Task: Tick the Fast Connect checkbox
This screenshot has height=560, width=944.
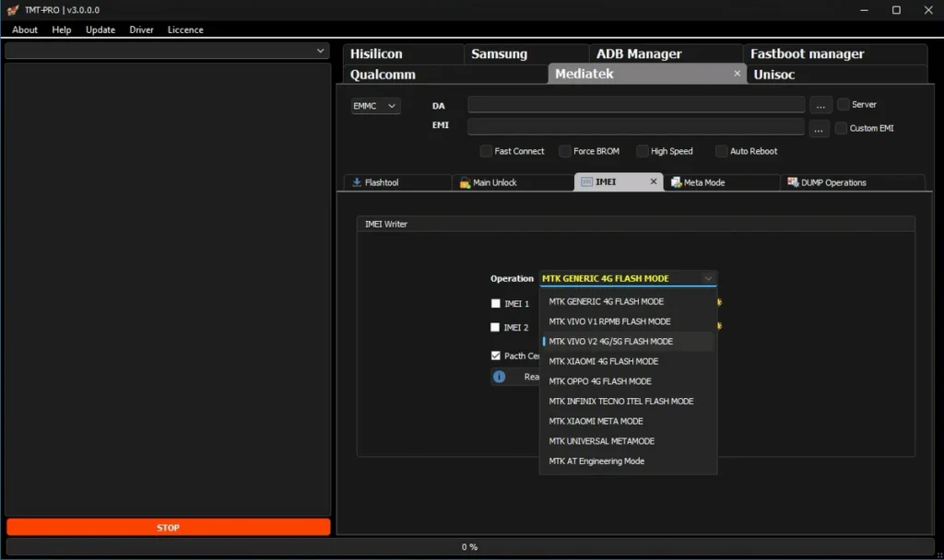Action: pyautogui.click(x=486, y=151)
